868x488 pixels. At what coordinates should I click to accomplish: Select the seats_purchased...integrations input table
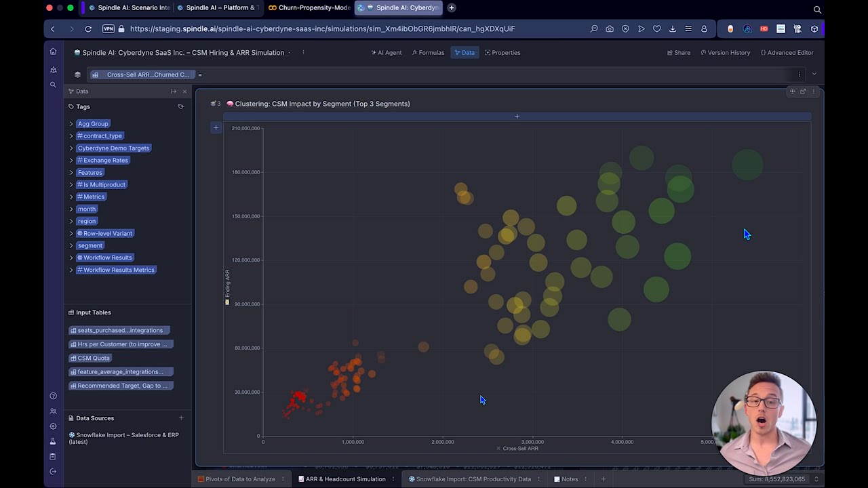click(119, 330)
